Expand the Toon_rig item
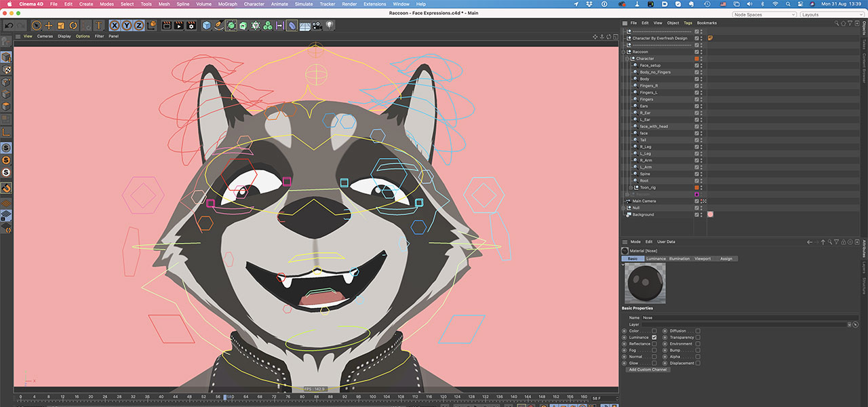This screenshot has width=868, height=407. 631,186
